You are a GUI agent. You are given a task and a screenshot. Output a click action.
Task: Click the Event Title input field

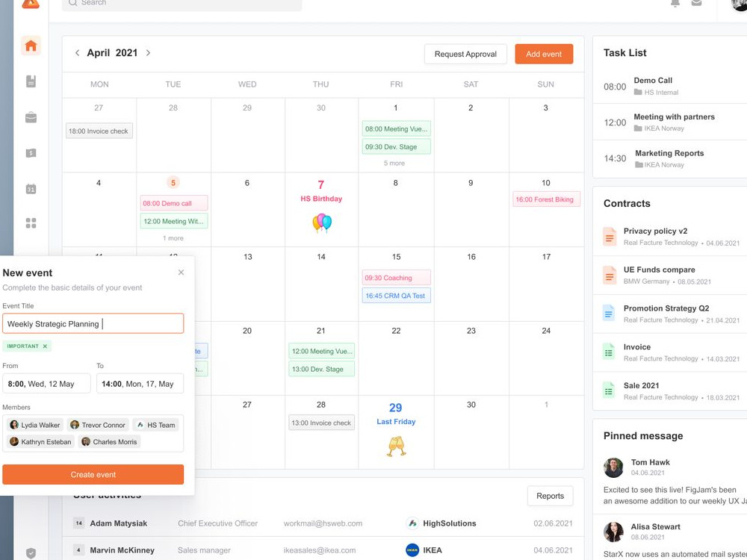(x=93, y=324)
